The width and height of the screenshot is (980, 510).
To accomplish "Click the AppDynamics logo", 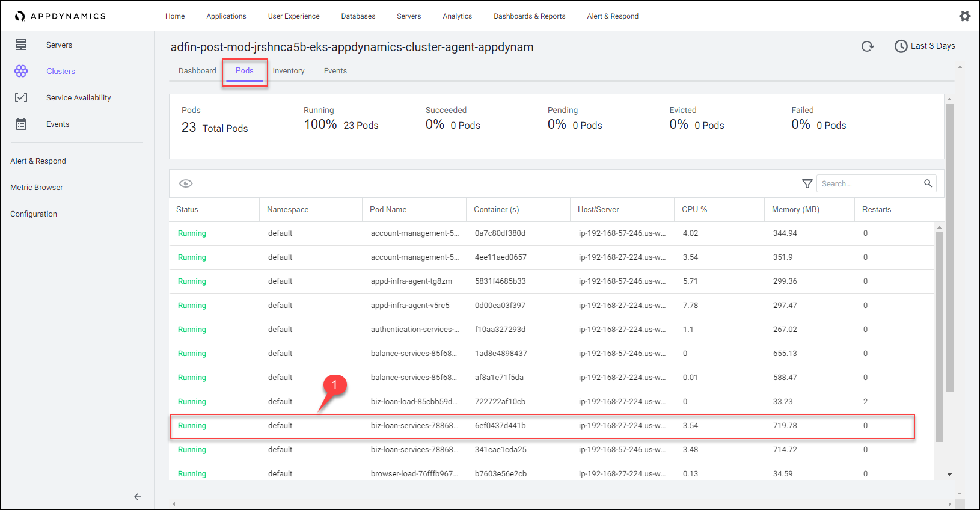I will pos(60,16).
